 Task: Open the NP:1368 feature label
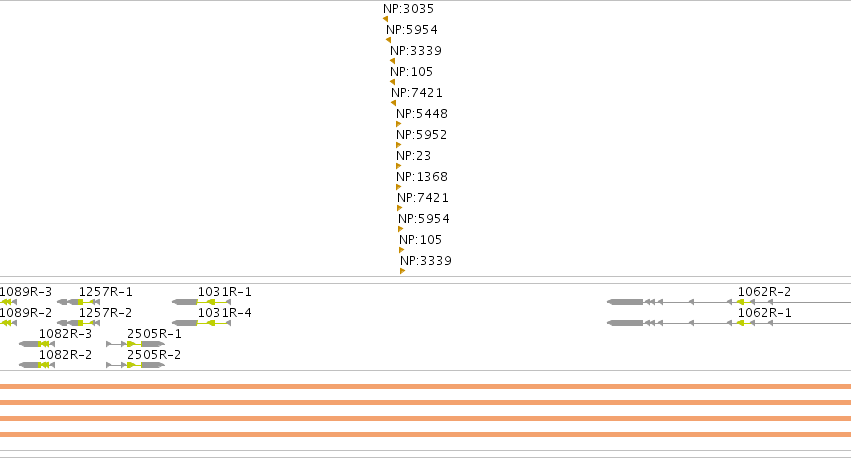pos(422,177)
